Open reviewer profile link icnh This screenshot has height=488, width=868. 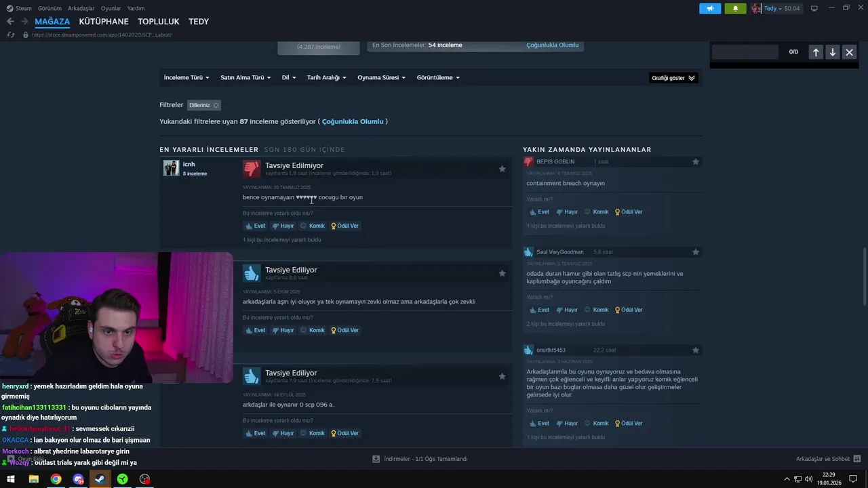pos(189,165)
